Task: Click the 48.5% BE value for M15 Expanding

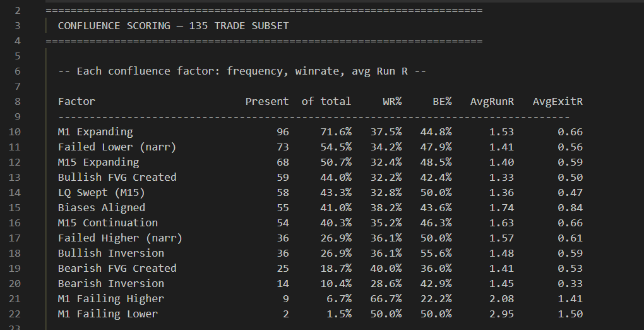Action: tap(436, 162)
